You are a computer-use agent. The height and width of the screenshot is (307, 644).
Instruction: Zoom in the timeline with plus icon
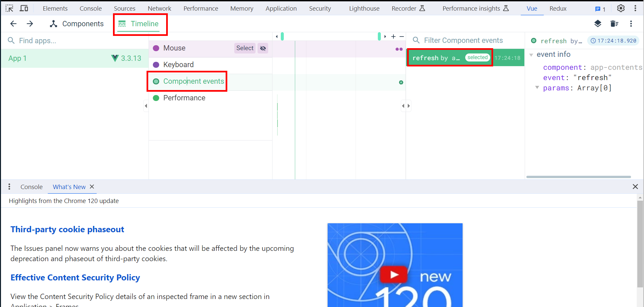[x=393, y=37]
